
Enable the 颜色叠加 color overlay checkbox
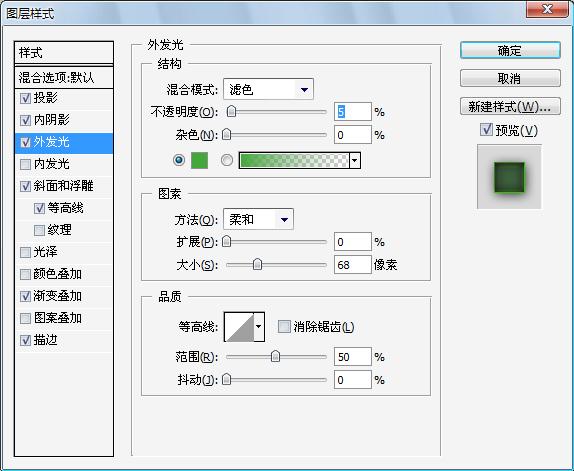pyautogui.click(x=25, y=274)
